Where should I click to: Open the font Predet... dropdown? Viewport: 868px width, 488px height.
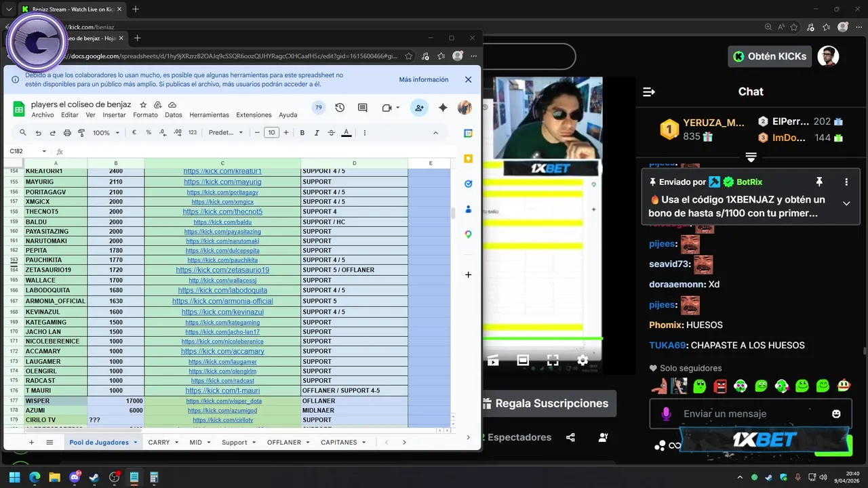tap(226, 133)
